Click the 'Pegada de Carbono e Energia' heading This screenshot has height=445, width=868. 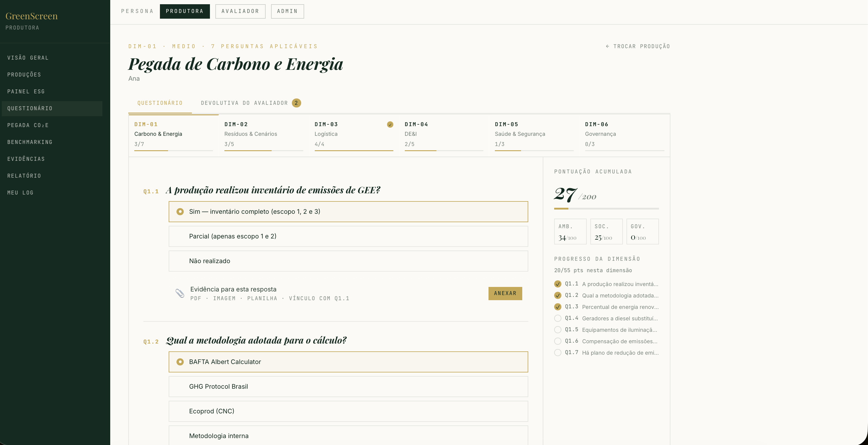(236, 64)
